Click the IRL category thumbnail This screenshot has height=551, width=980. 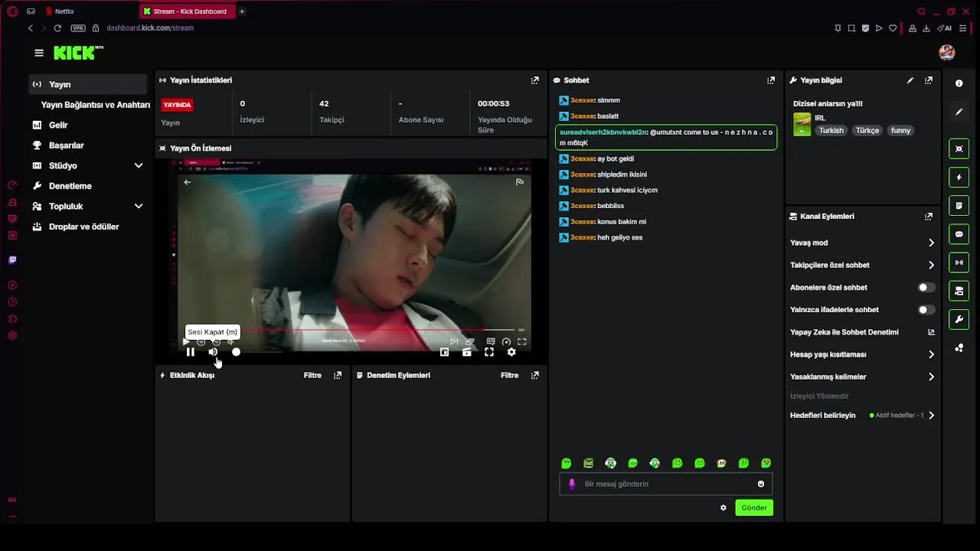tap(802, 125)
